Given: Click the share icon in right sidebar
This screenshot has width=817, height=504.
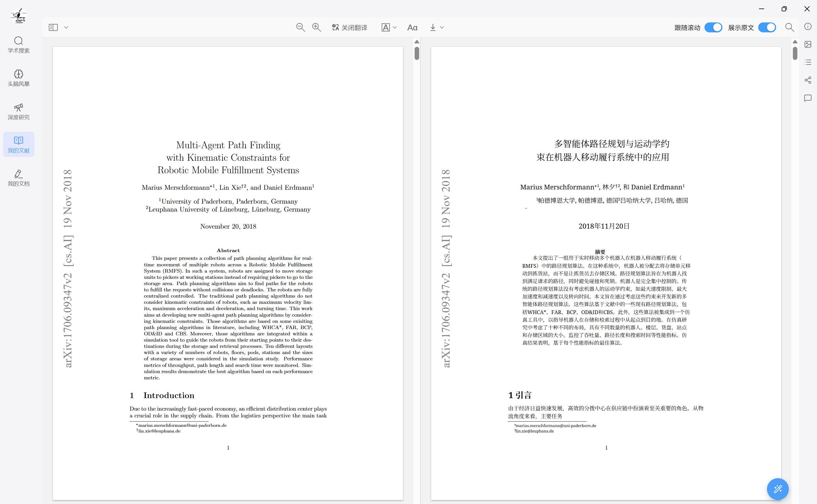Looking at the screenshot, I should tap(808, 80).
